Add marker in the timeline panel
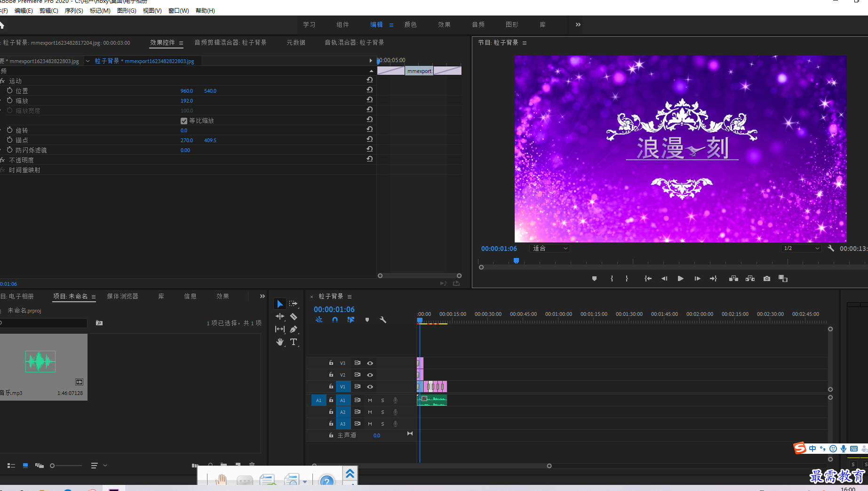Image resolution: width=868 pixels, height=491 pixels. [367, 320]
